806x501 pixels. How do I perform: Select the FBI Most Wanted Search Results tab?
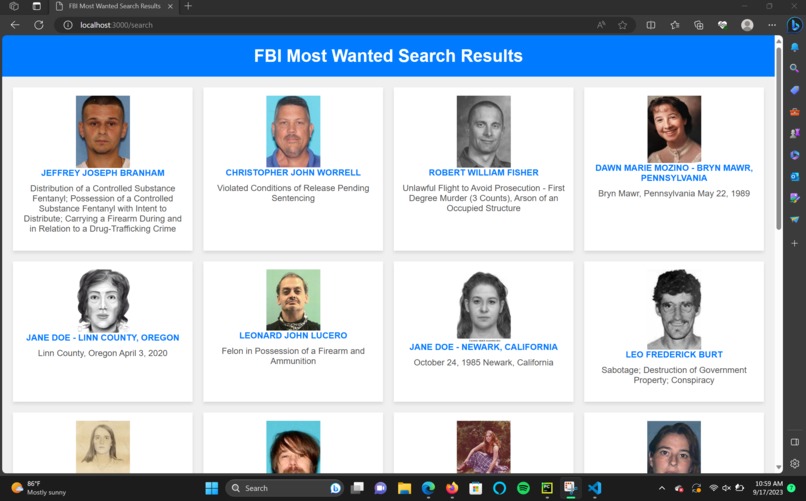[114, 6]
